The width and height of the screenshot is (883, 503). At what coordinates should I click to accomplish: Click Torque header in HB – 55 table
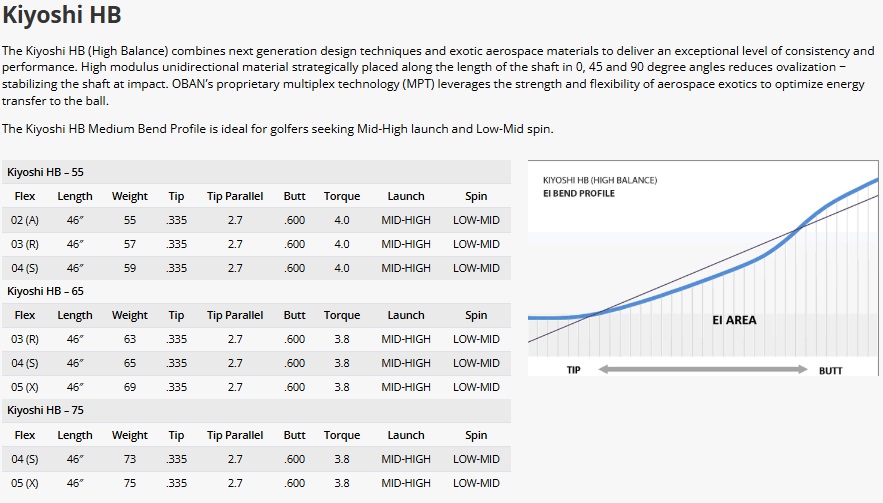[x=342, y=197]
